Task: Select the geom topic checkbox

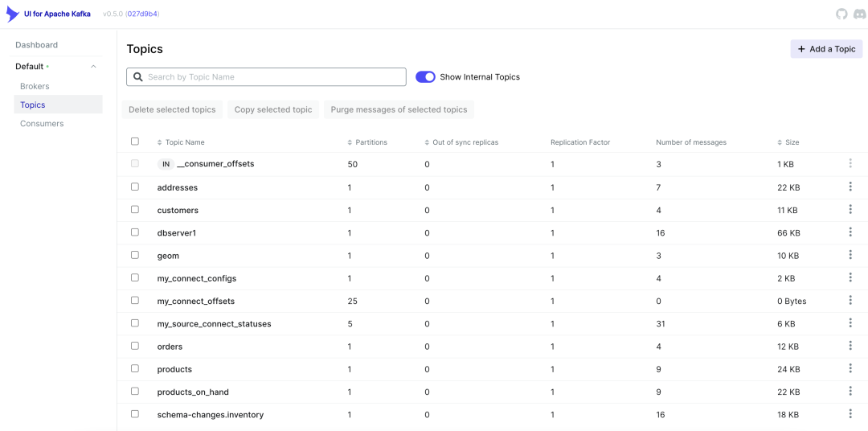Action: pos(135,255)
